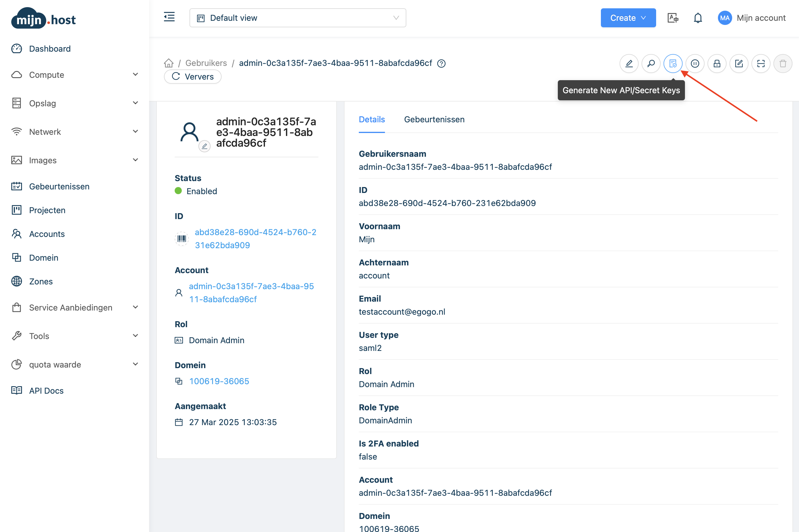Go to home via breadcrumb house icon
This screenshot has width=799, height=532.
[169, 63]
